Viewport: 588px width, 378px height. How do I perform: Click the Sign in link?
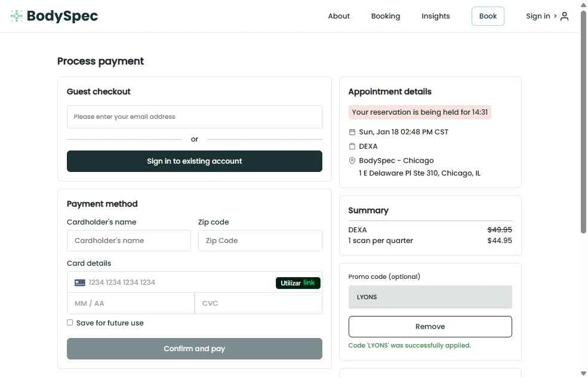point(538,16)
